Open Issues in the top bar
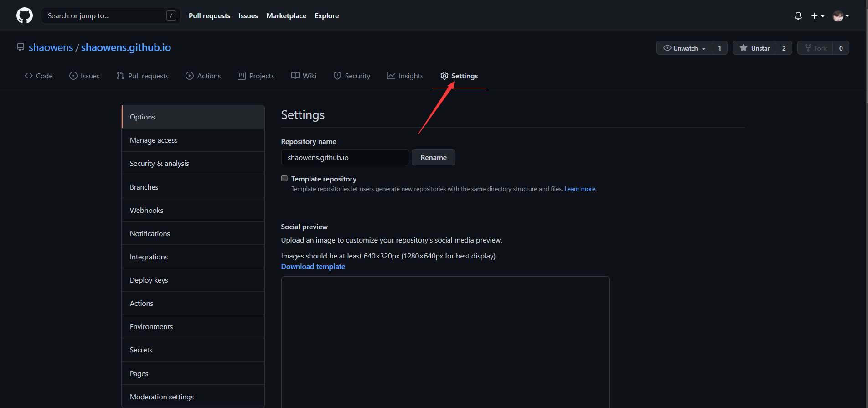 248,15
